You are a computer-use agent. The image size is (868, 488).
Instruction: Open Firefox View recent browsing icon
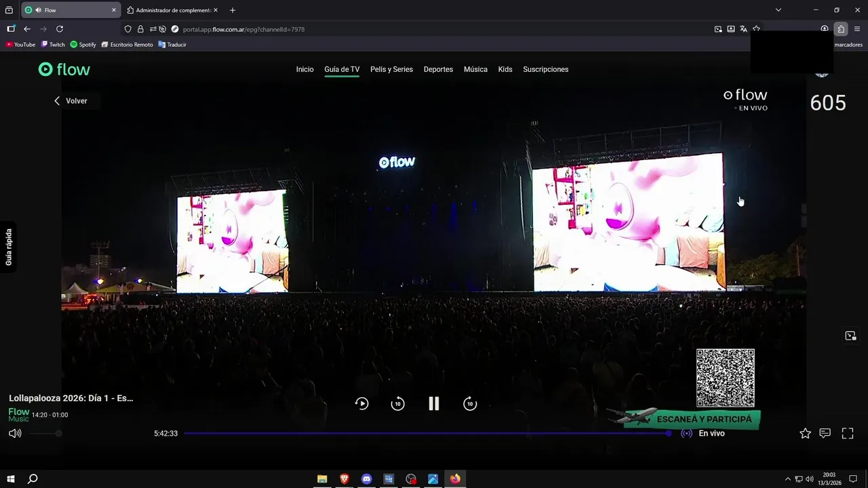coord(9,10)
